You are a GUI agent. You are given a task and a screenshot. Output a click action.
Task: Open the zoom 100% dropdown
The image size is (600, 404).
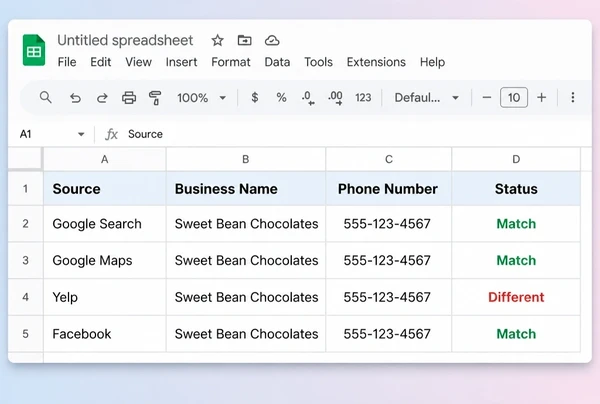[201, 98]
